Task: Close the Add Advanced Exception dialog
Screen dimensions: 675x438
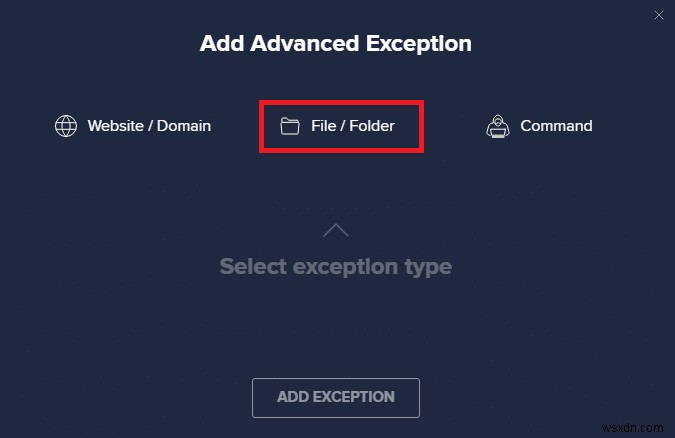Action: 658,15
